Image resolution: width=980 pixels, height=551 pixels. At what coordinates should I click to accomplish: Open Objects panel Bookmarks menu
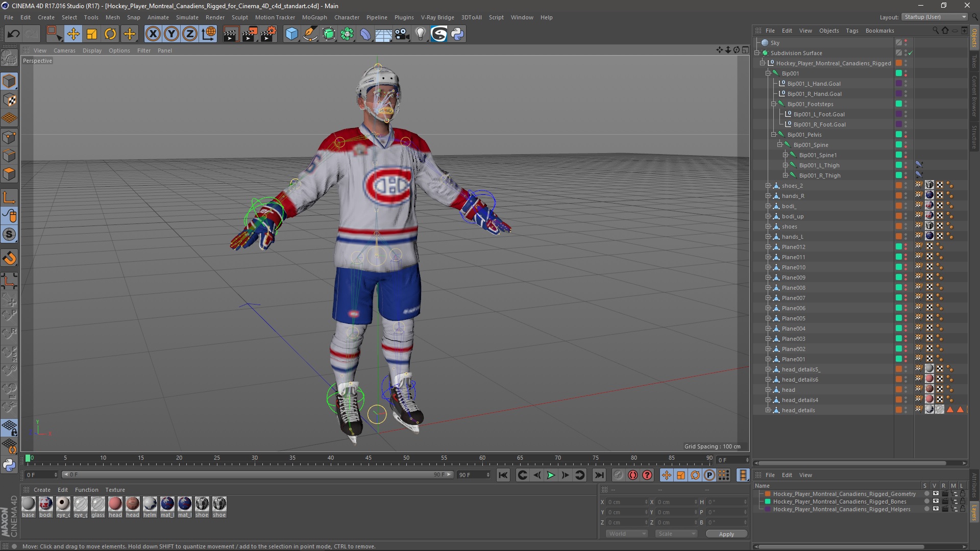coord(879,31)
